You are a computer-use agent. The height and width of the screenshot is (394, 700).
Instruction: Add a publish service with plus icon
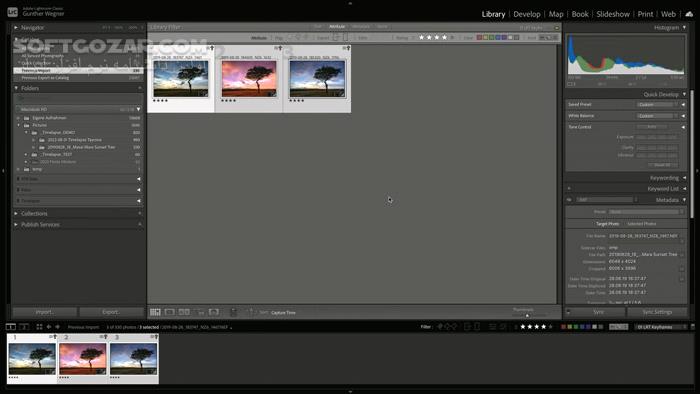(140, 224)
